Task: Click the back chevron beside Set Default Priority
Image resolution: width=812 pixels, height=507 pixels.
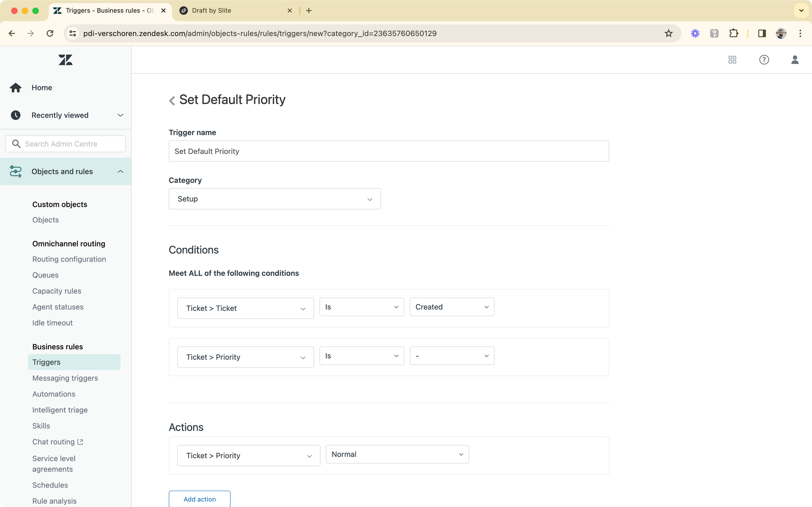Action: (172, 100)
